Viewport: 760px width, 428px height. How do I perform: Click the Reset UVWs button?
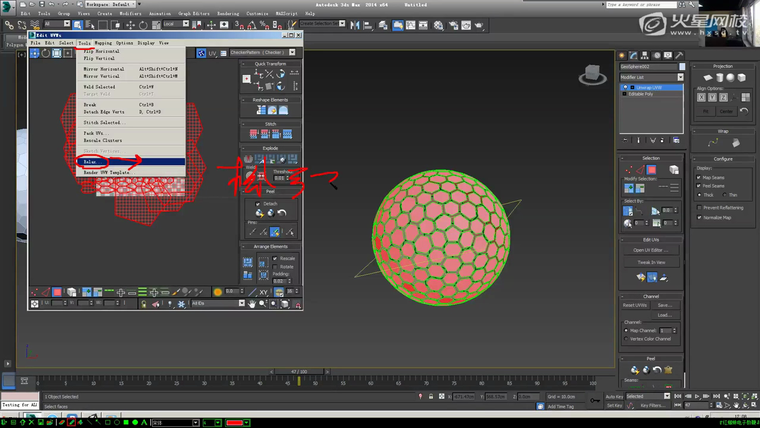[635, 305]
